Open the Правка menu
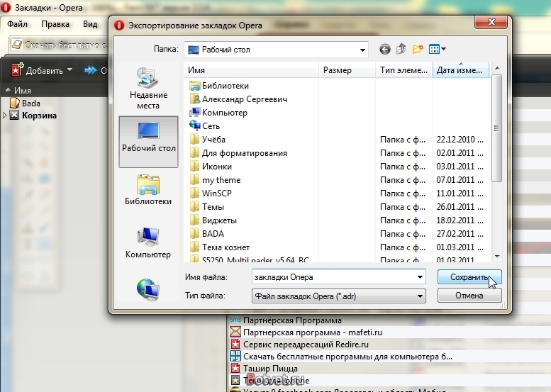Screen dimensions: 551x392 pyautogui.click(x=55, y=24)
